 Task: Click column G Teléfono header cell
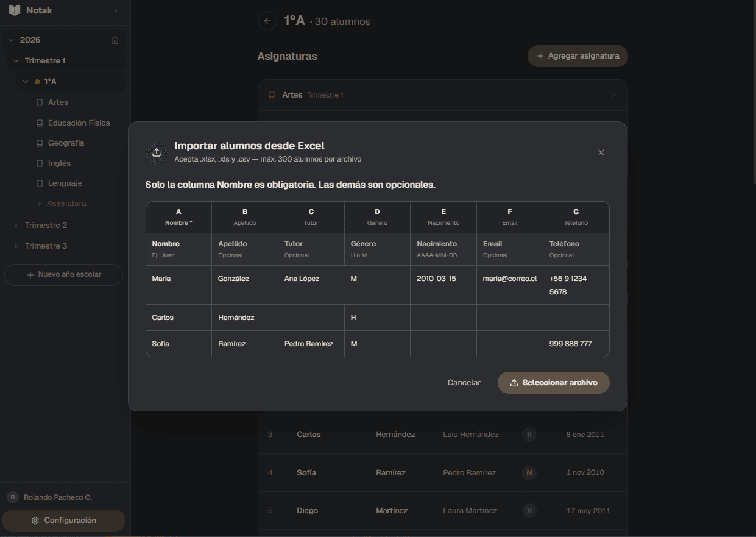click(576, 217)
